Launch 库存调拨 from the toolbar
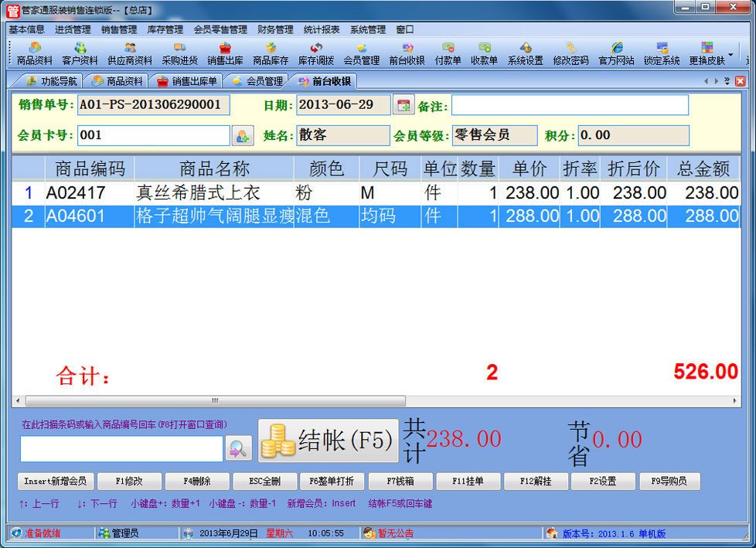This screenshot has width=756, height=548. point(316,53)
